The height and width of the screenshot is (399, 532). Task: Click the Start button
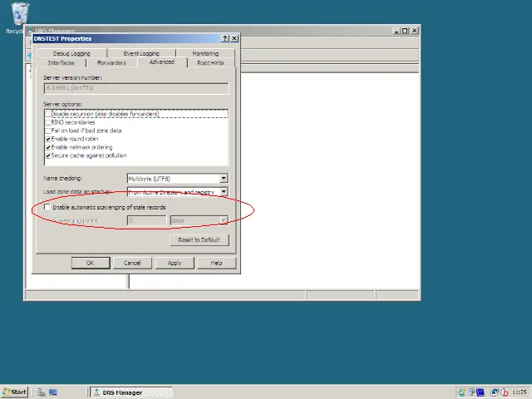click(x=14, y=392)
